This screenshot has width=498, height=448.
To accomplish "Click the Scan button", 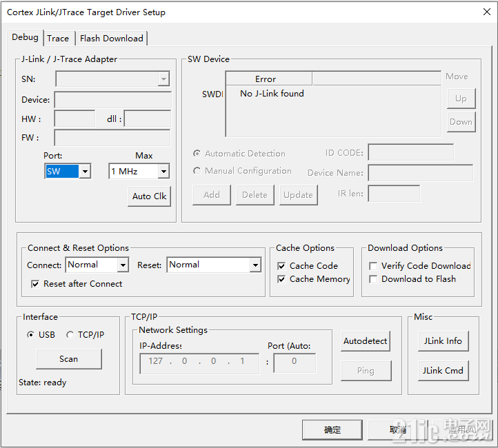I will tap(69, 359).
